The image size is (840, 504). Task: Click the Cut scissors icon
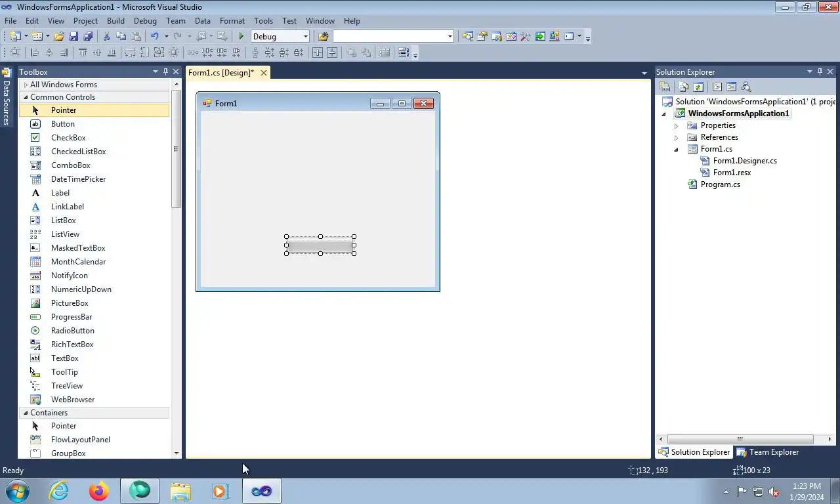[106, 37]
